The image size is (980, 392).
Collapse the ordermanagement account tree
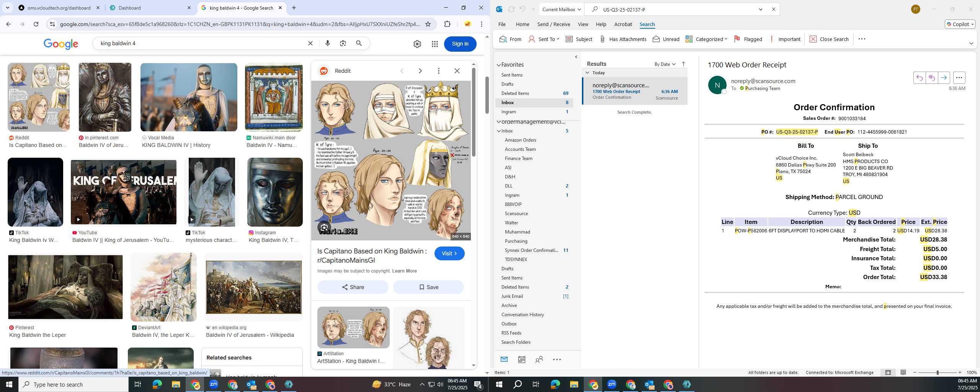pyautogui.click(x=499, y=122)
